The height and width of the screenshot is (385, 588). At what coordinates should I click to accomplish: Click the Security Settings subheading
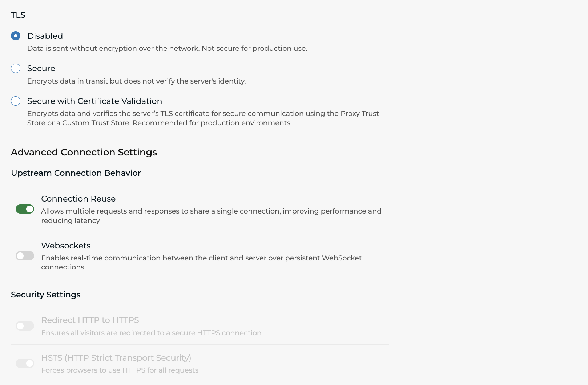(46, 295)
